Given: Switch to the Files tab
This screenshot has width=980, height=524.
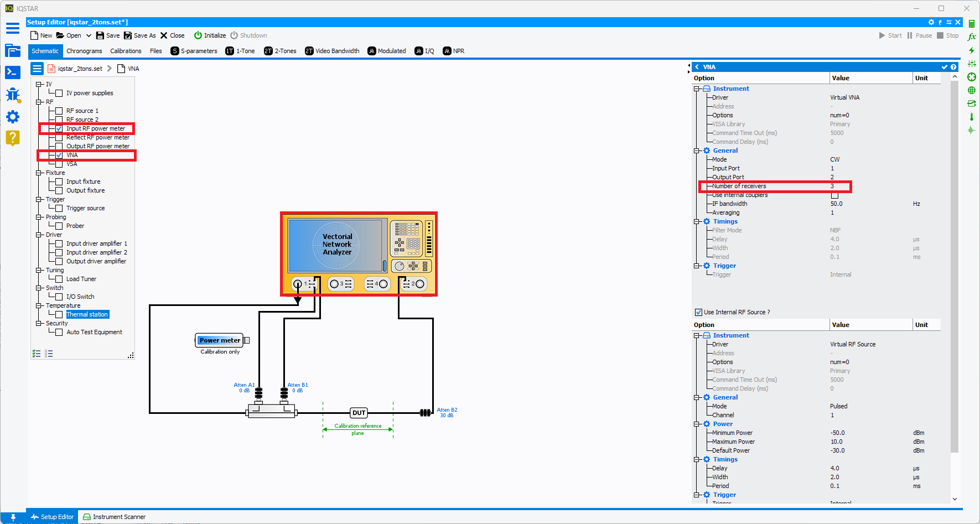Looking at the screenshot, I should [156, 51].
